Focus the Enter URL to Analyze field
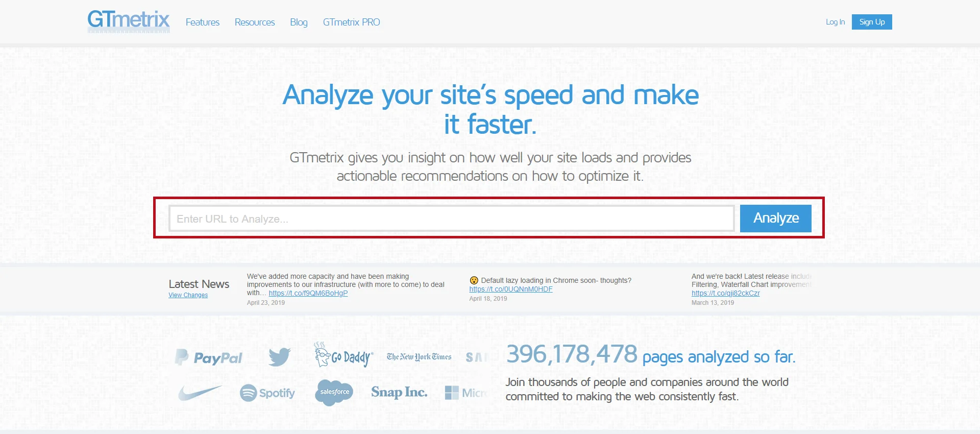This screenshot has height=434, width=980. coord(451,219)
